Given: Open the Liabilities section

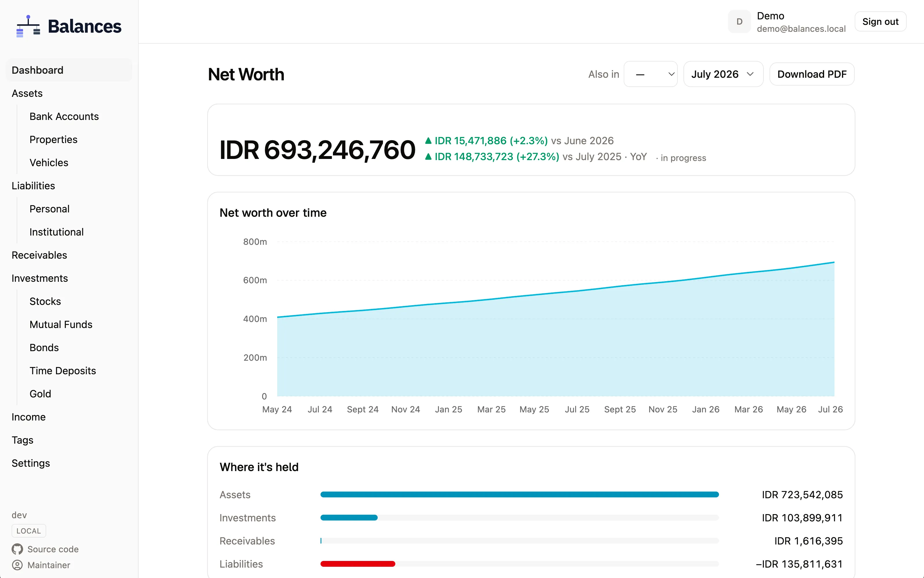Looking at the screenshot, I should click(33, 186).
